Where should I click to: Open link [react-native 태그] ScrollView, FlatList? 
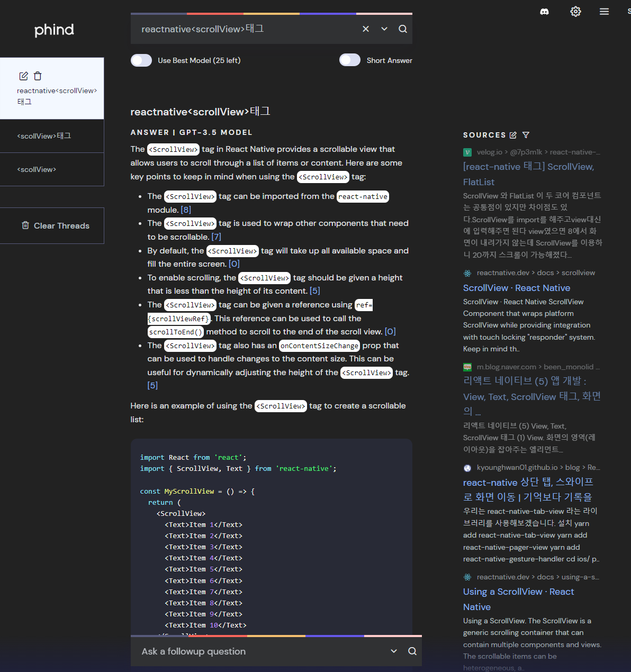[528, 174]
